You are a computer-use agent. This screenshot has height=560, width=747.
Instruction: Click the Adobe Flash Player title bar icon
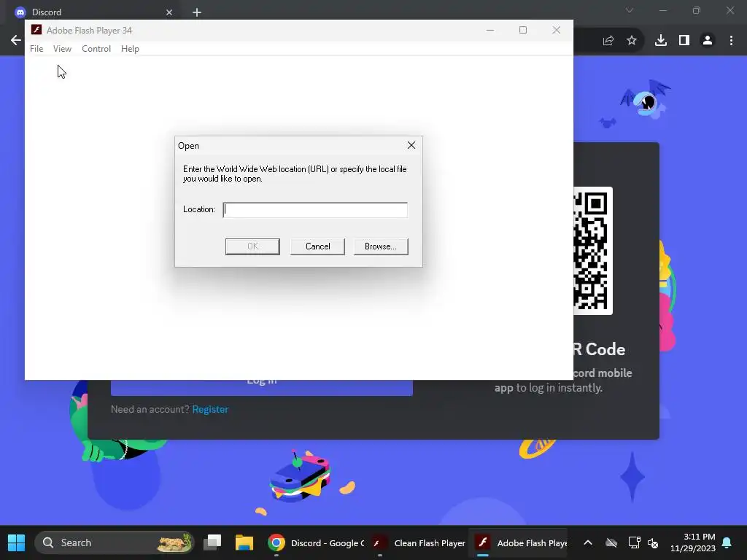tap(36, 30)
